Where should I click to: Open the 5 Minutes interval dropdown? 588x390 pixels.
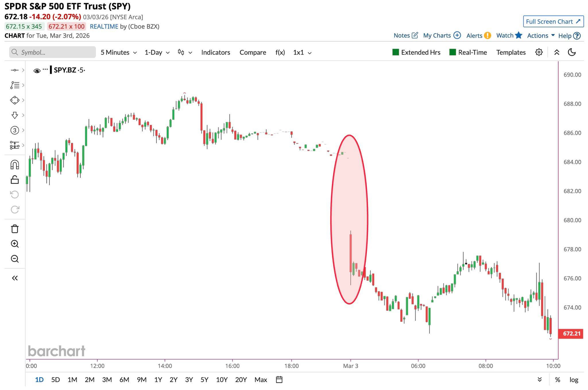[x=118, y=52]
